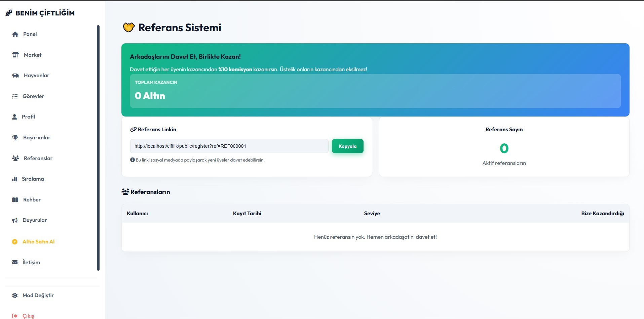Open Market via the shop icon

(15, 55)
